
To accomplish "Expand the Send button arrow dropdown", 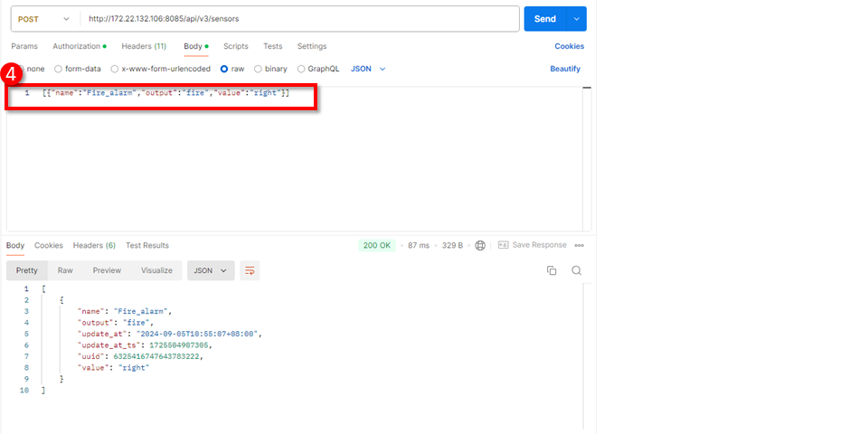I will 576,19.
